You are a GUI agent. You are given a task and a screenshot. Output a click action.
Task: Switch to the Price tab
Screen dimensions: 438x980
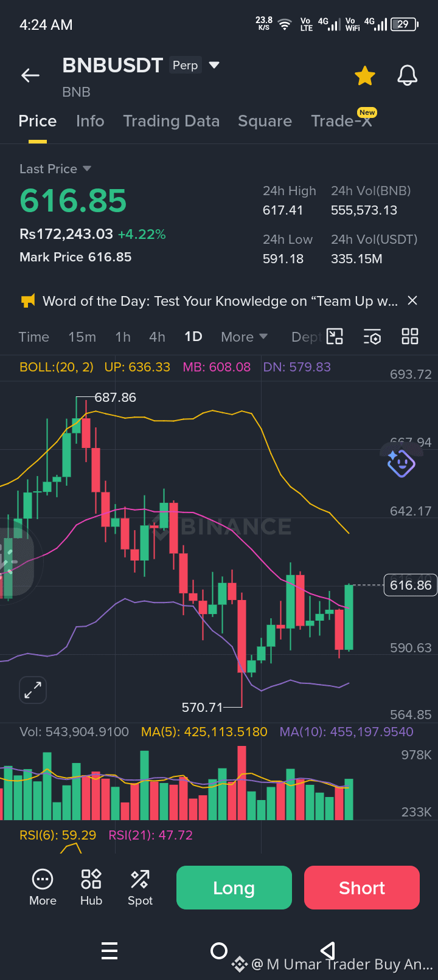pos(38,121)
